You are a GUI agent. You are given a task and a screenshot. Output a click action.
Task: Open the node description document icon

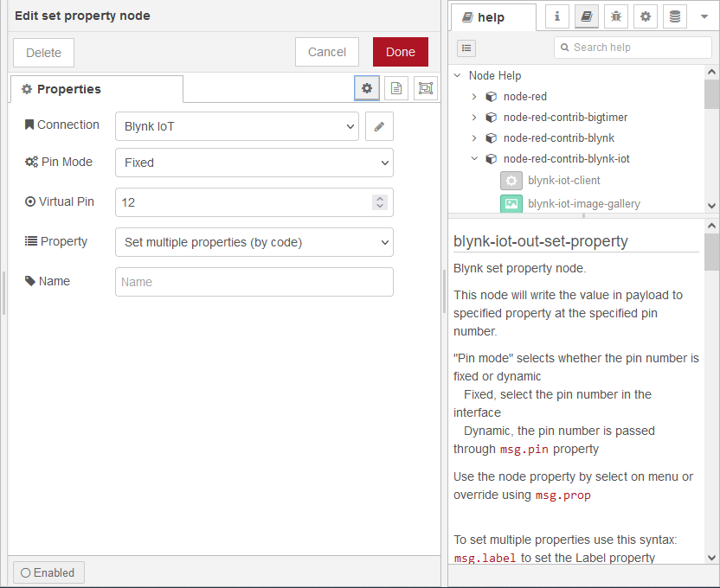tap(395, 88)
